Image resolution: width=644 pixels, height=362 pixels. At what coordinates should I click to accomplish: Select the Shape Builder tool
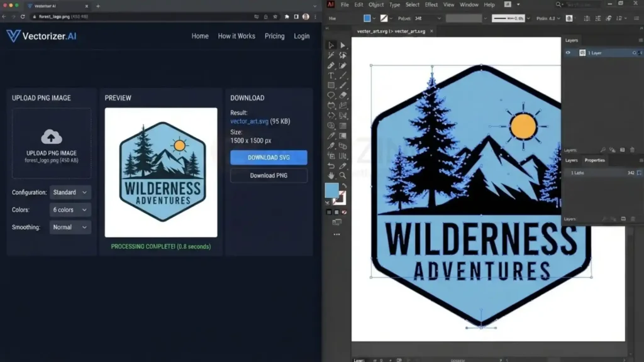(331, 126)
